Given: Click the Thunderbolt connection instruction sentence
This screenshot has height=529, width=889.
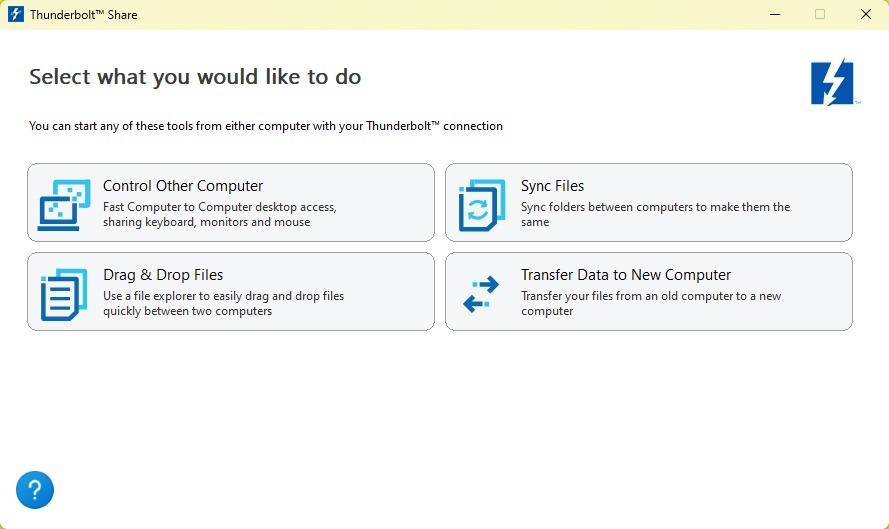Looking at the screenshot, I should tap(266, 126).
